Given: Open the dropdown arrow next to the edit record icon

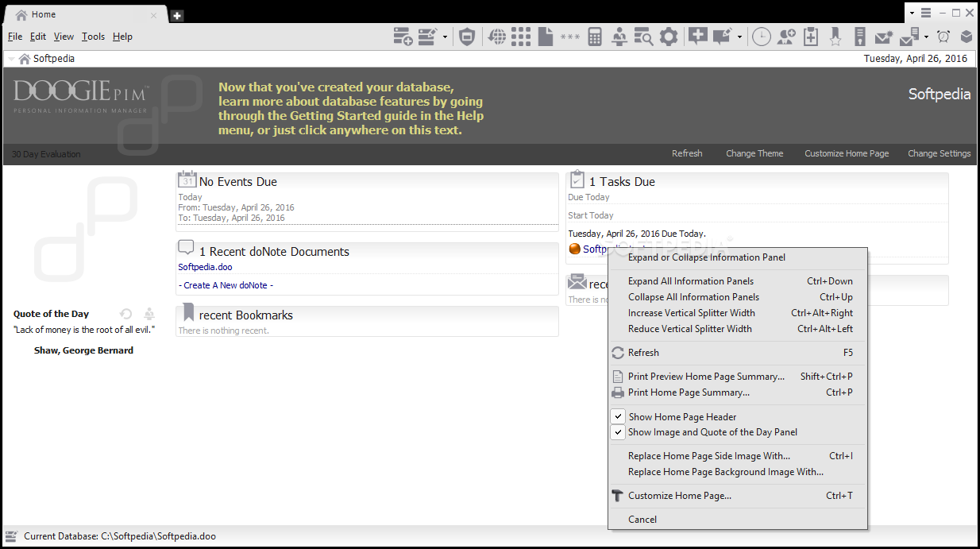Looking at the screenshot, I should (445, 37).
